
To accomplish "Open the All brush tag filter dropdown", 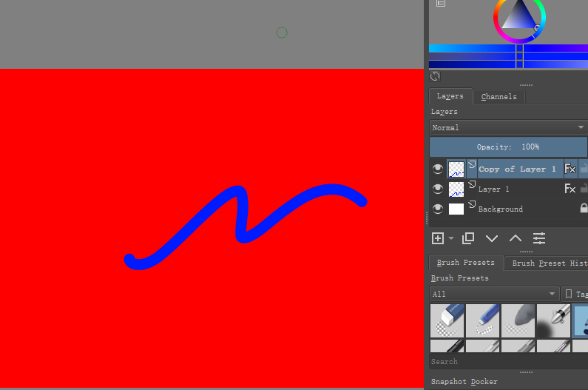I will [494, 294].
